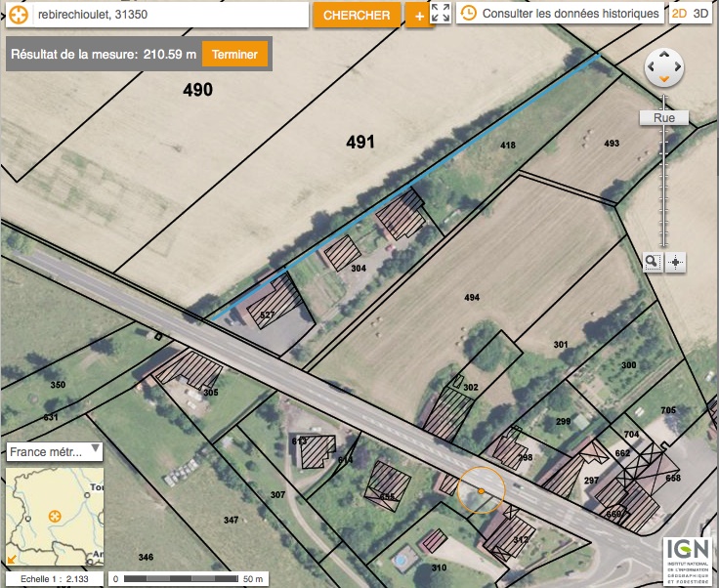Screen dimensions: 719x588
Task: Open Consulter les données historiques
Action: point(571,14)
